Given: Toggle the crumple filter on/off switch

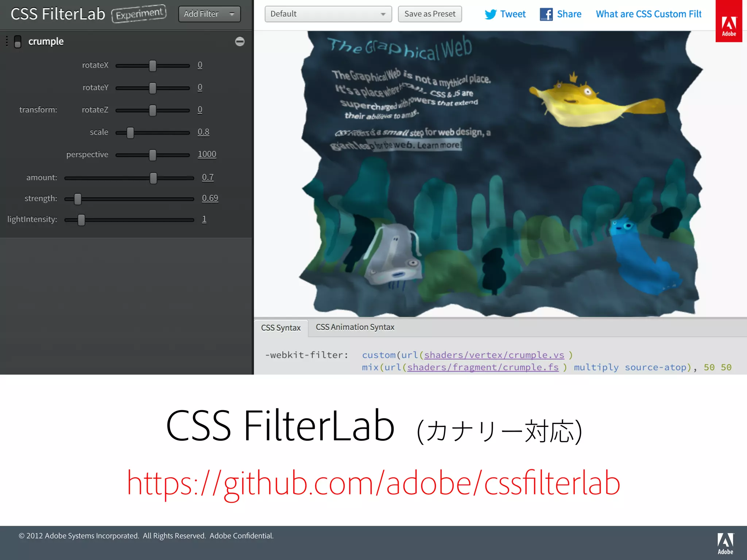Looking at the screenshot, I should pos(18,42).
